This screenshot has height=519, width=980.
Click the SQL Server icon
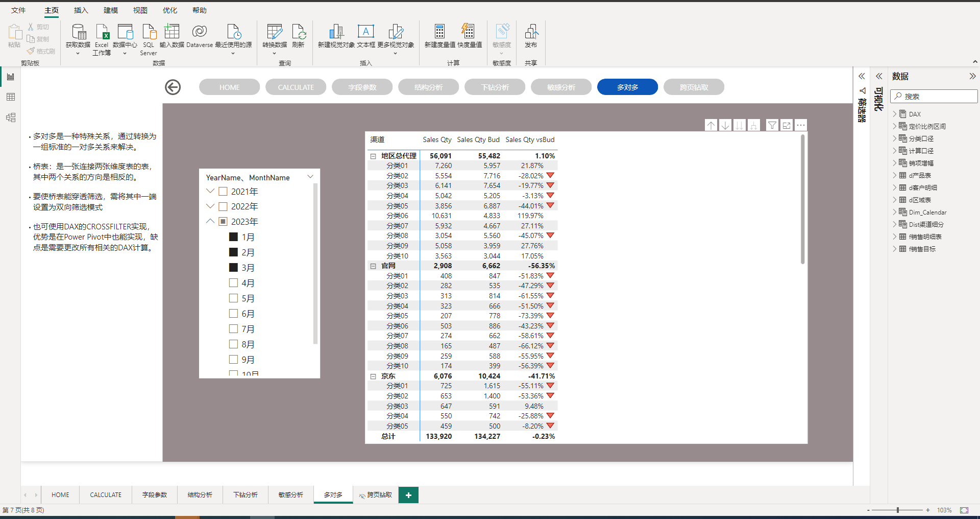click(149, 32)
